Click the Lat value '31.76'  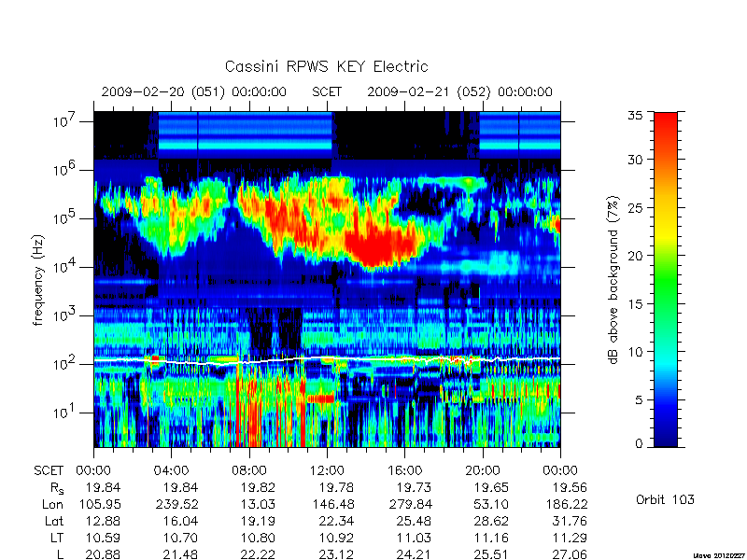pyautogui.click(x=570, y=522)
